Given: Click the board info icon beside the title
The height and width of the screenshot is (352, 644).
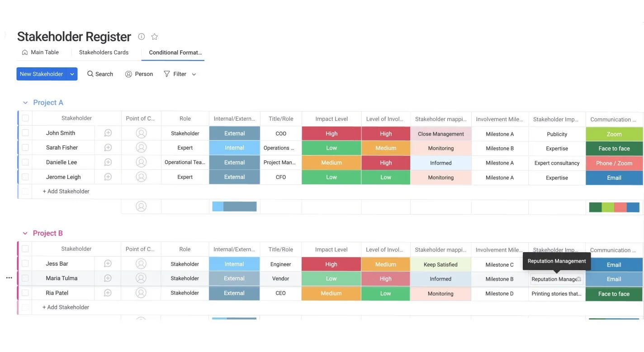Looking at the screenshot, I should pyautogui.click(x=142, y=37).
